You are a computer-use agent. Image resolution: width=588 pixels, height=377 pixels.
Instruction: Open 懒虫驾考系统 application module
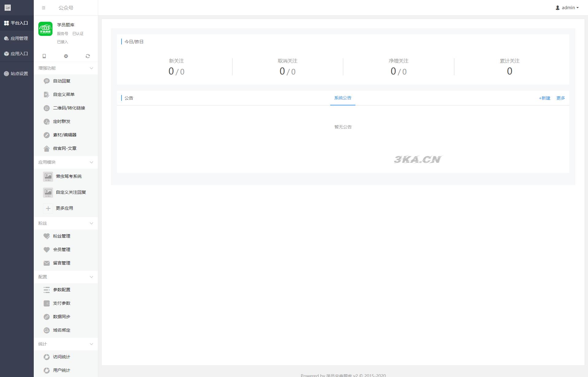pos(68,177)
